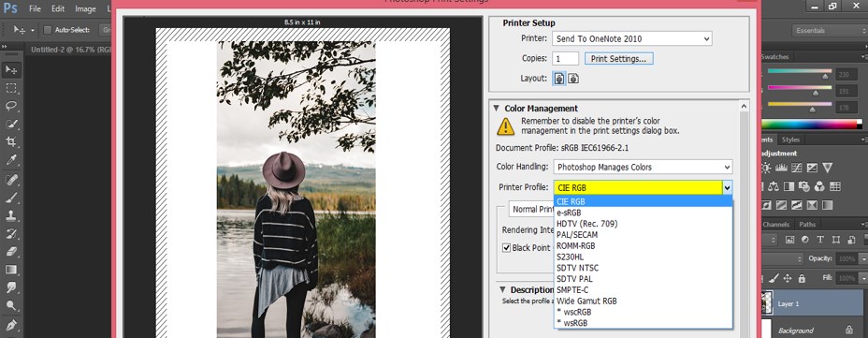868x338 pixels.
Task: Choose e-sRGB from the profile list
Action: click(x=643, y=213)
